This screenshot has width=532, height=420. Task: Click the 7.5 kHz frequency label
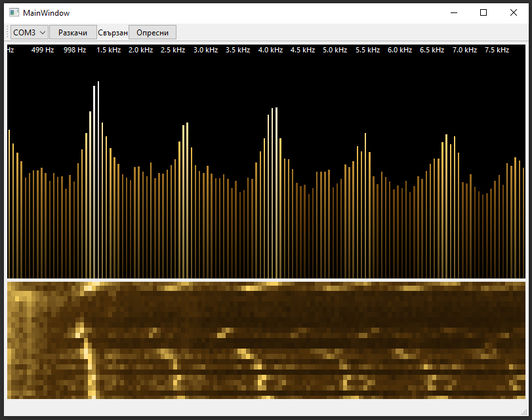coord(497,50)
